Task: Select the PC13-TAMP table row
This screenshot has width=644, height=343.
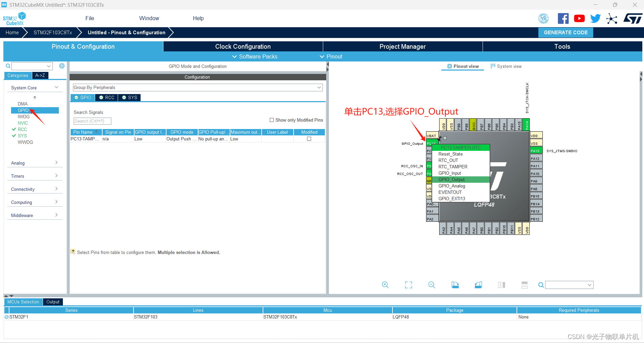Action: click(x=198, y=139)
